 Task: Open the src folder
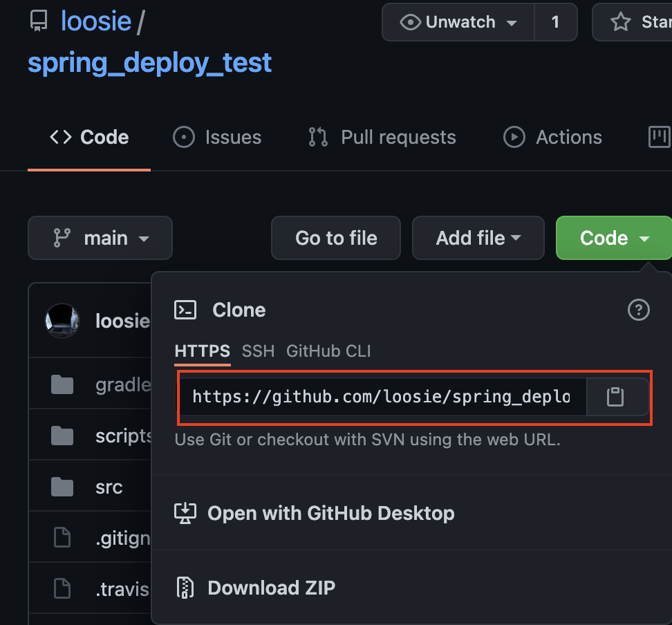click(109, 487)
